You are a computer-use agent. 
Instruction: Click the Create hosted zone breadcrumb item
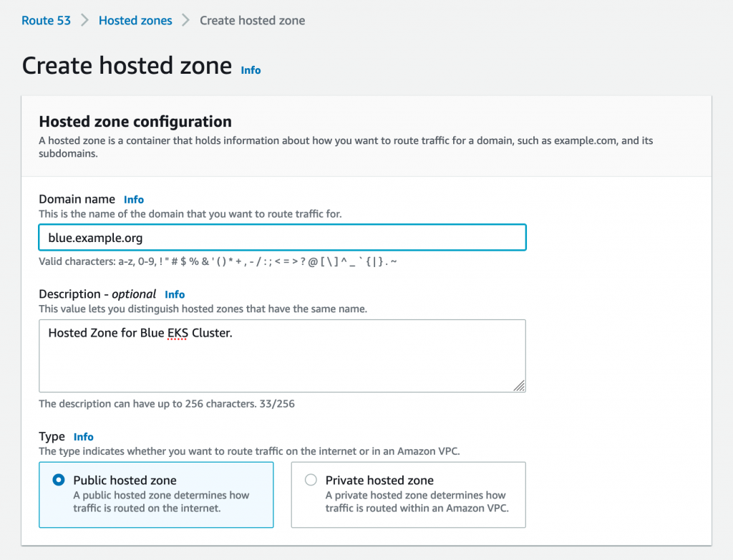(253, 21)
